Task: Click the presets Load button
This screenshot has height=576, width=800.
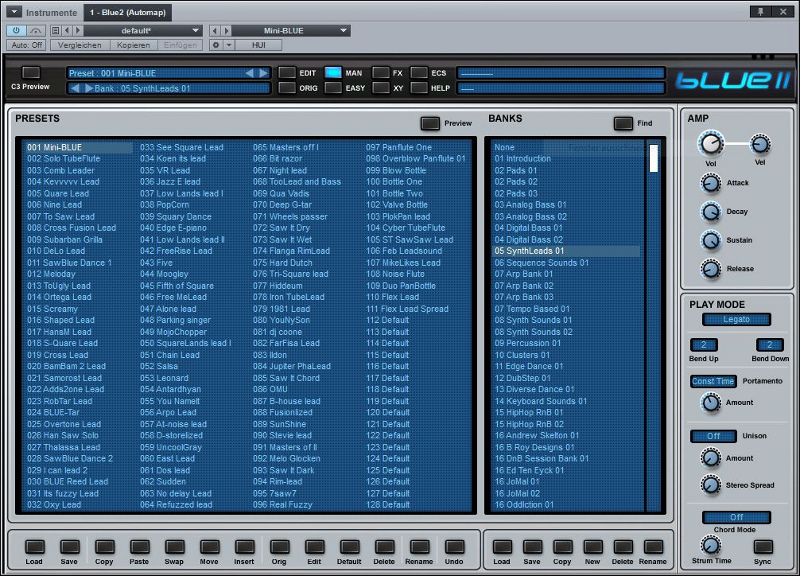Action: click(x=34, y=547)
